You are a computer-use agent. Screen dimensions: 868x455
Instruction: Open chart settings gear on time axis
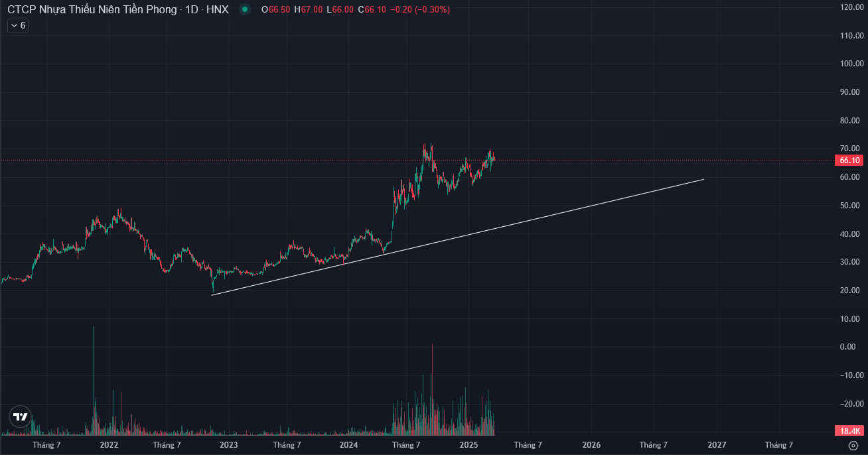tap(853, 446)
